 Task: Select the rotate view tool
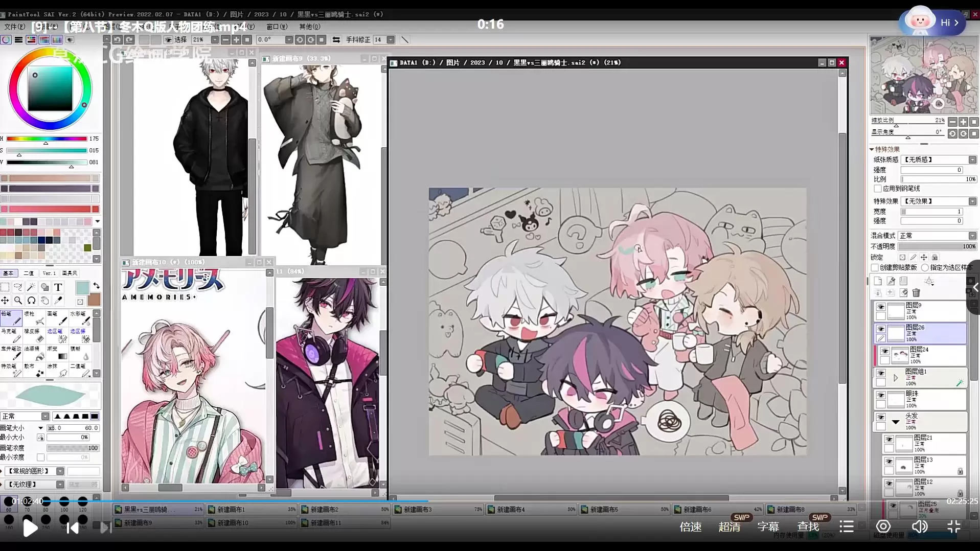[x=32, y=301]
